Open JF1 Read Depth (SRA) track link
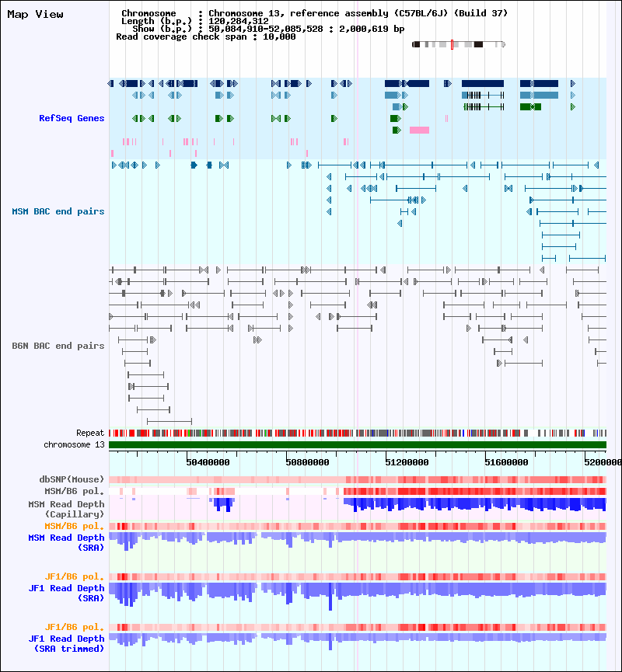Image resolution: width=622 pixels, height=672 pixels. (66, 593)
